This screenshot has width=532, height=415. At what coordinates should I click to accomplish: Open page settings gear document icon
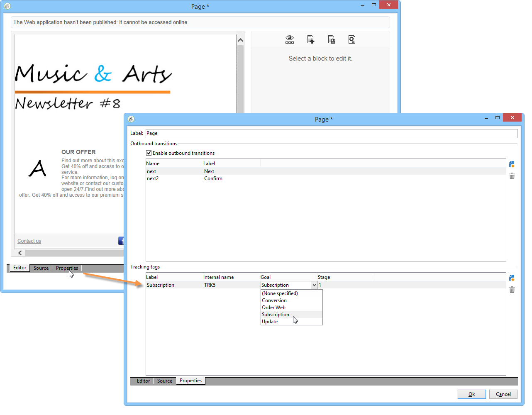pyautogui.click(x=352, y=39)
